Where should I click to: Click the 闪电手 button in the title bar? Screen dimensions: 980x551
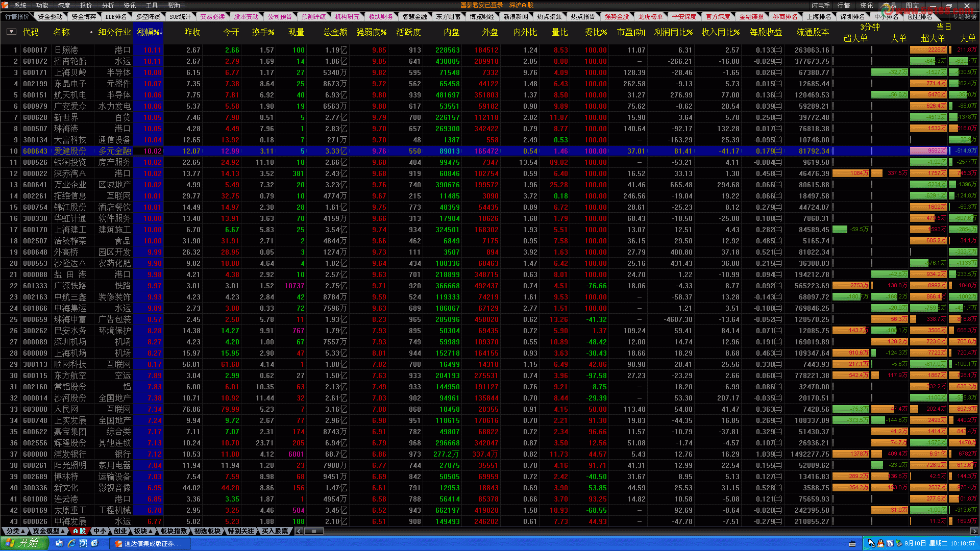820,5
